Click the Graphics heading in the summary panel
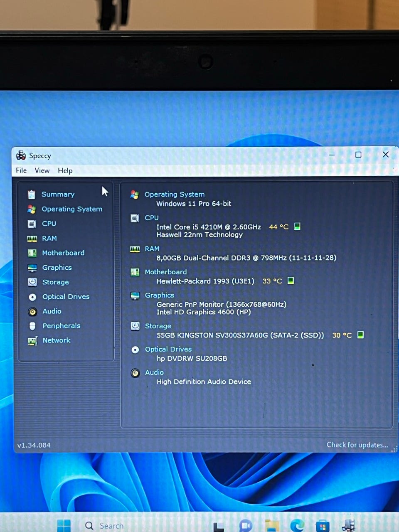The image size is (399, 532). click(x=160, y=295)
